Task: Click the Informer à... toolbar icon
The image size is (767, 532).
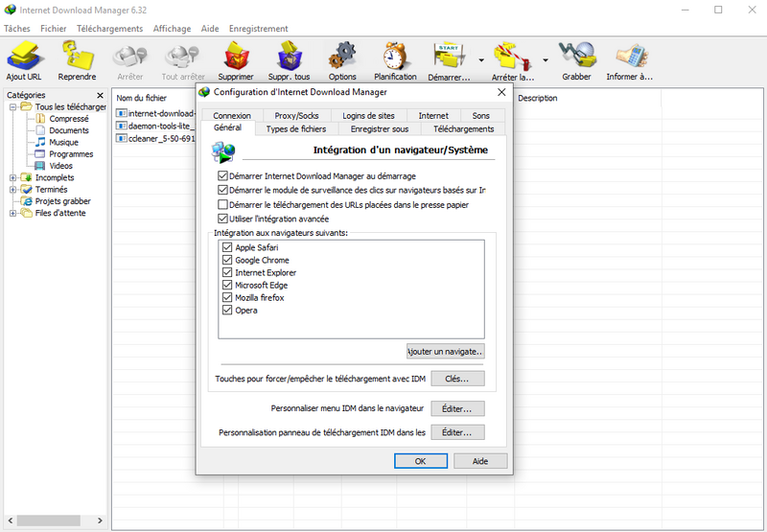Action: tap(630, 56)
